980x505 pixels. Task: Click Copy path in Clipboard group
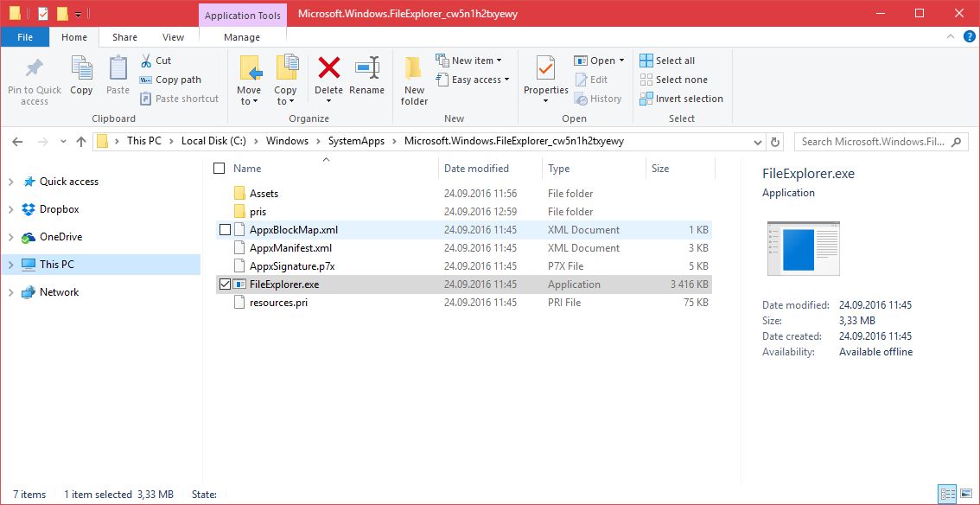pyautogui.click(x=170, y=80)
